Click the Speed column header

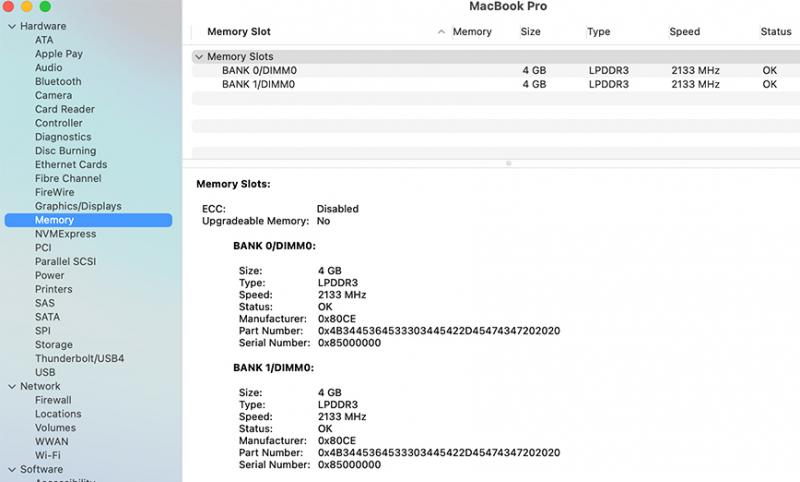(x=684, y=32)
